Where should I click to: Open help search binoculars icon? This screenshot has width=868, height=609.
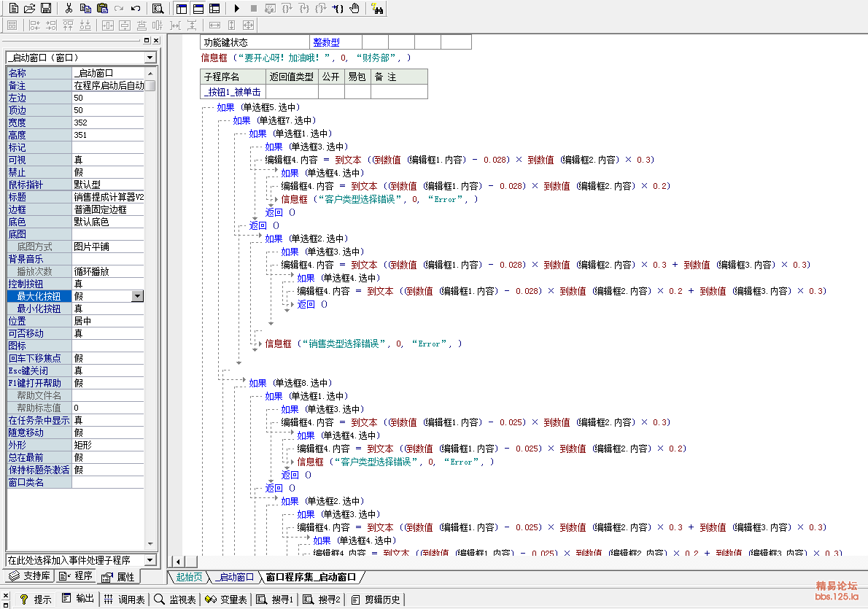click(x=378, y=8)
